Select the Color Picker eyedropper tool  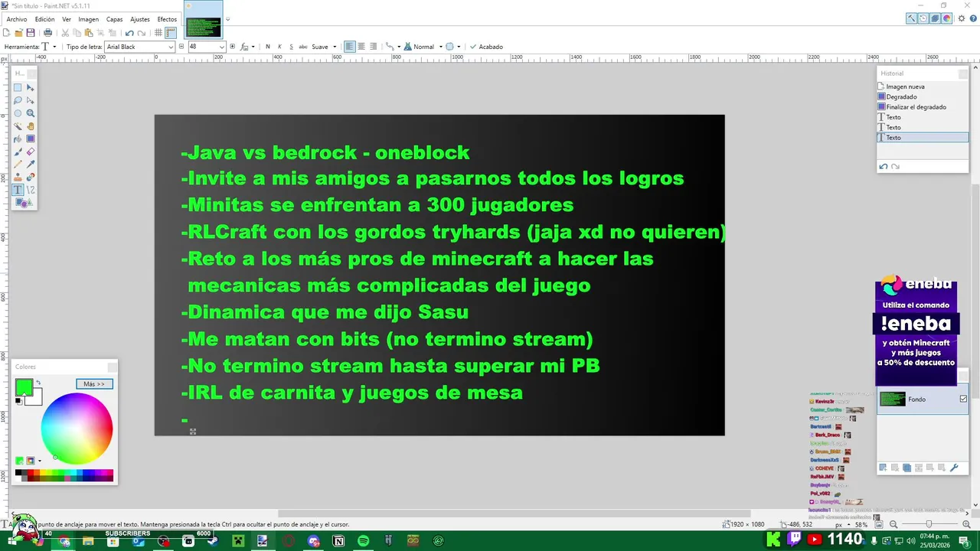tap(31, 165)
